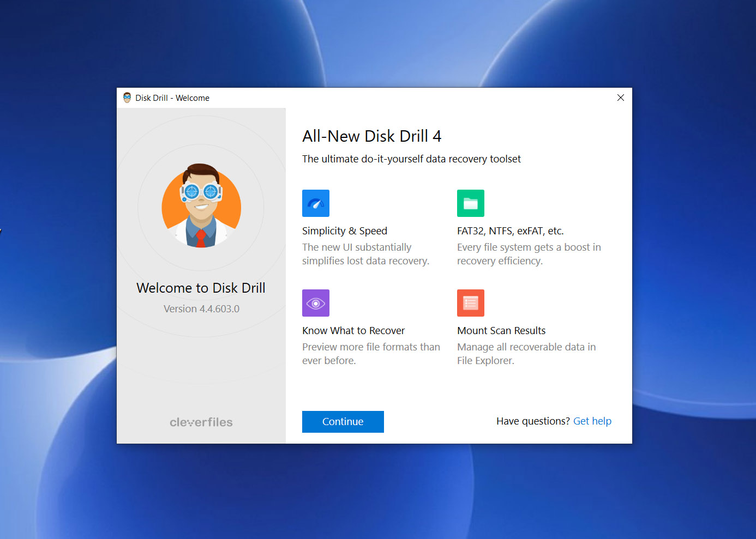Click the Disk Drill logo in the title bar
The image size is (756, 539).
pos(127,98)
